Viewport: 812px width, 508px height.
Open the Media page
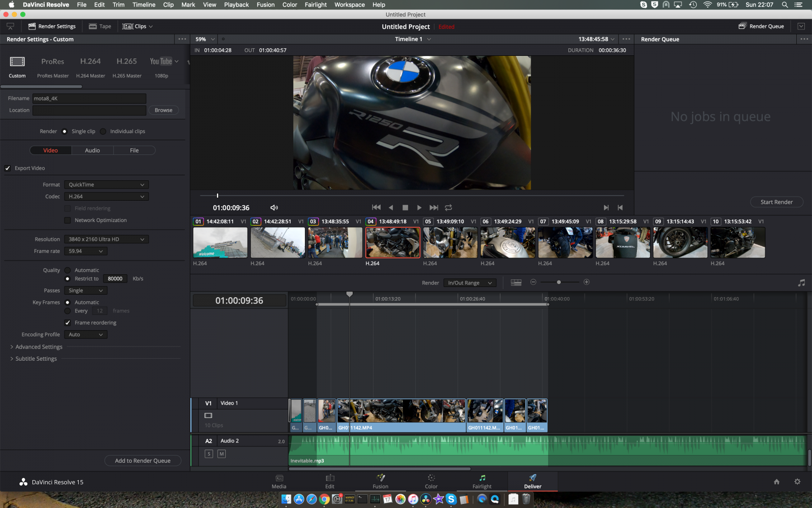pyautogui.click(x=279, y=482)
